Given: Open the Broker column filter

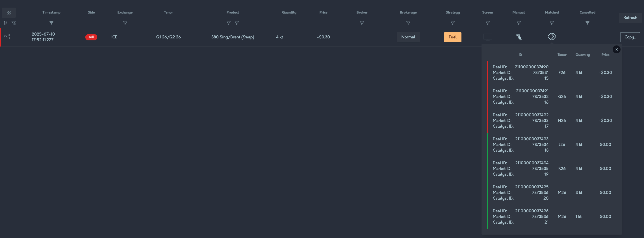Looking at the screenshot, I should [362, 23].
